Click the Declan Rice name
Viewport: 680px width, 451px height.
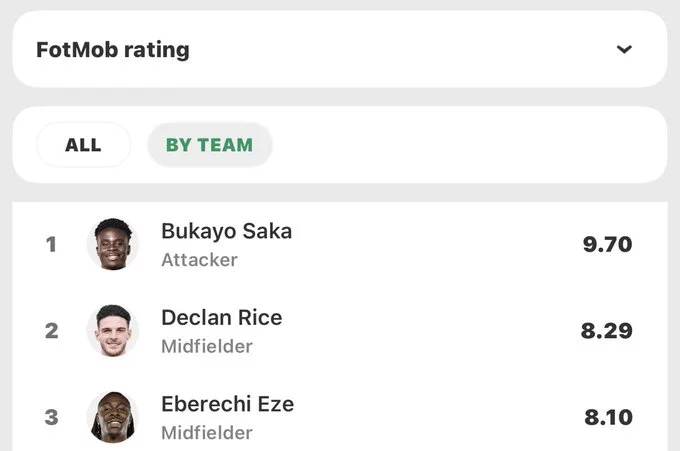coord(222,317)
